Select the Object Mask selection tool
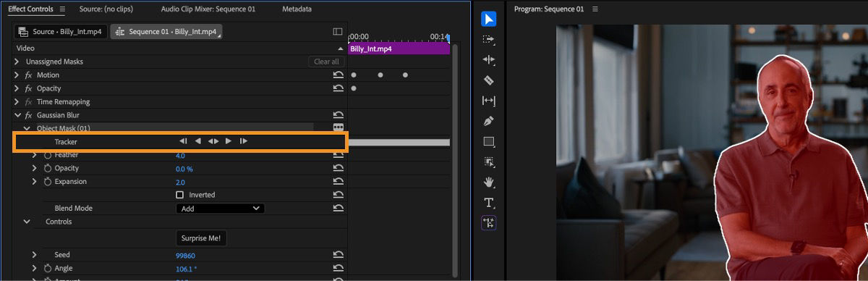This screenshot has height=281, width=868. pyautogui.click(x=489, y=162)
